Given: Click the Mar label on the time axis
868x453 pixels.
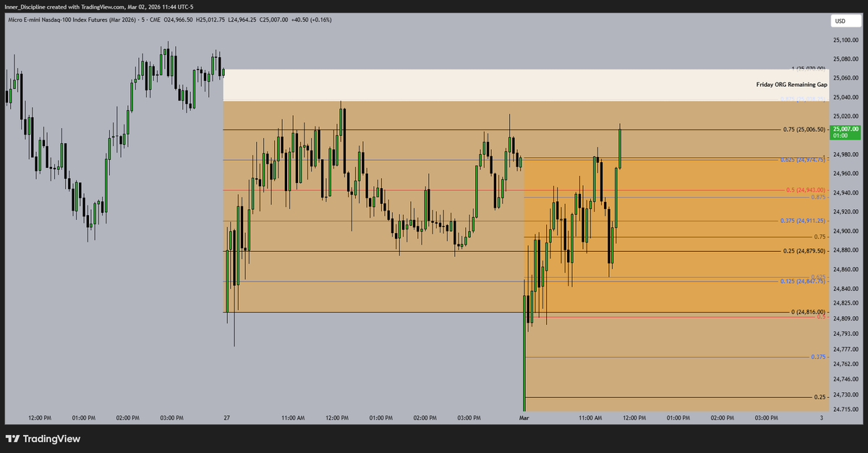Looking at the screenshot, I should tap(523, 418).
